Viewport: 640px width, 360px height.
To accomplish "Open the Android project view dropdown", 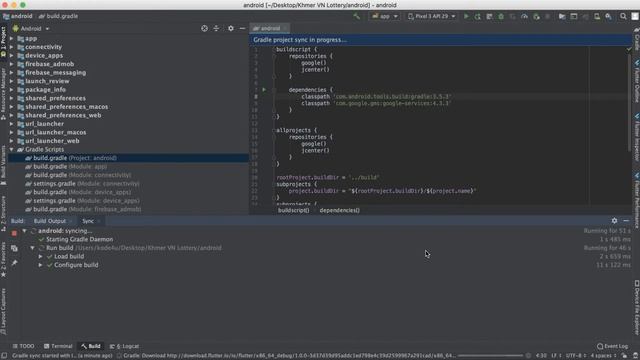I will tap(31, 29).
